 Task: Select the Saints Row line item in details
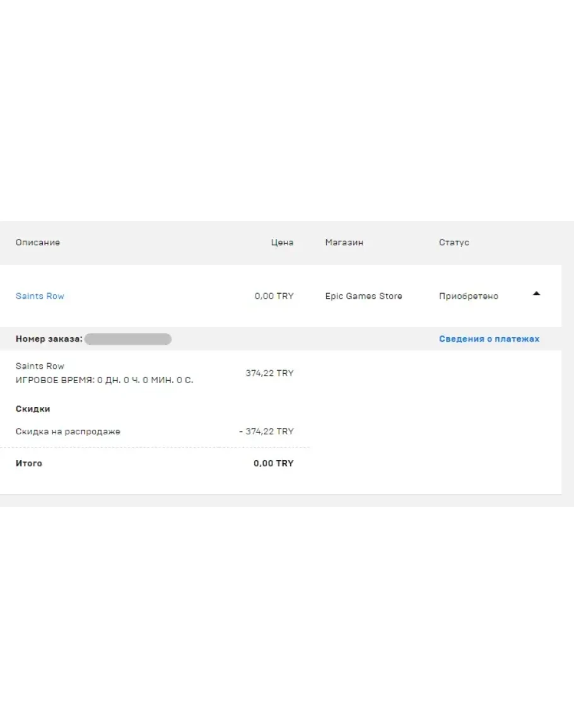[x=40, y=366]
